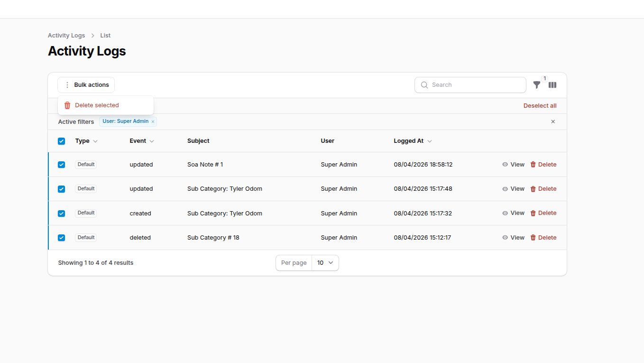Image resolution: width=644 pixels, height=363 pixels.
Task: Click the trash icon beside Delete selected
Action: pos(67,105)
